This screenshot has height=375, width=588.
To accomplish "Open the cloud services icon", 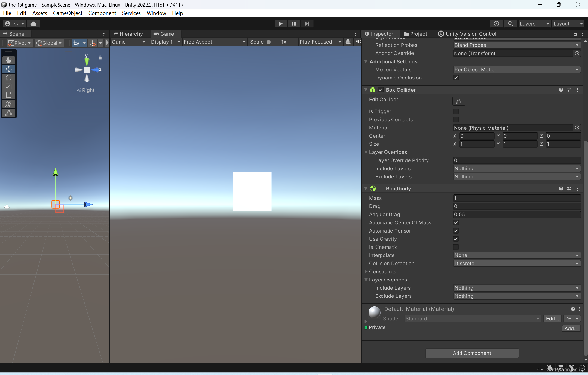I will pyautogui.click(x=33, y=24).
